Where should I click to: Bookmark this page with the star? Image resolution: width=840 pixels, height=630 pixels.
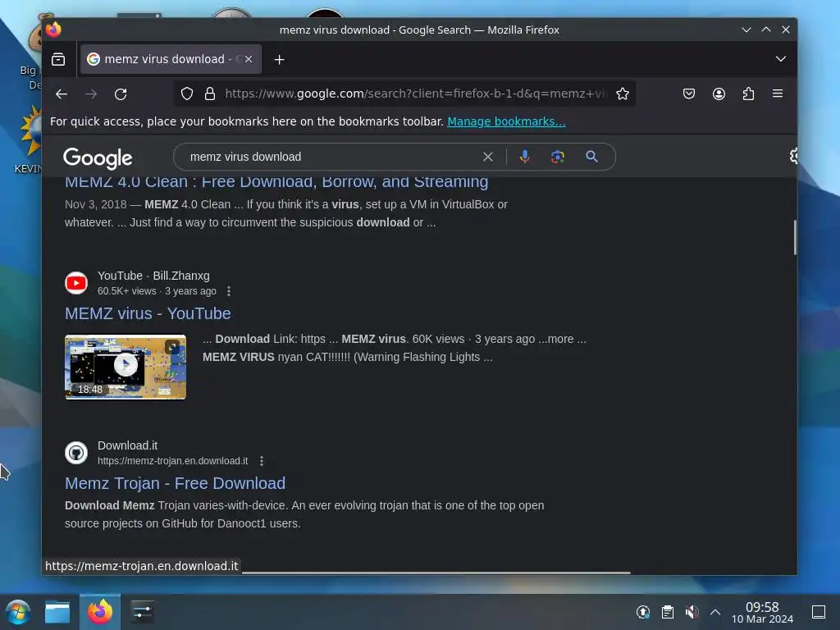[622, 94]
